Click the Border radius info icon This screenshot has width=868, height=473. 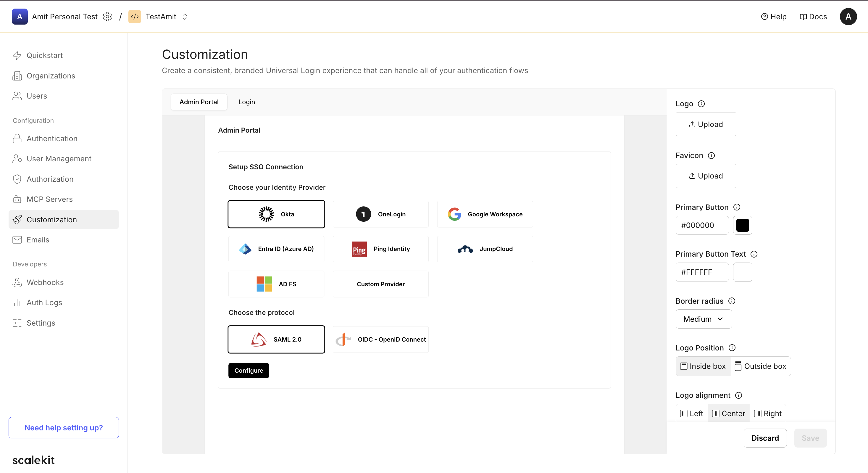[732, 301]
